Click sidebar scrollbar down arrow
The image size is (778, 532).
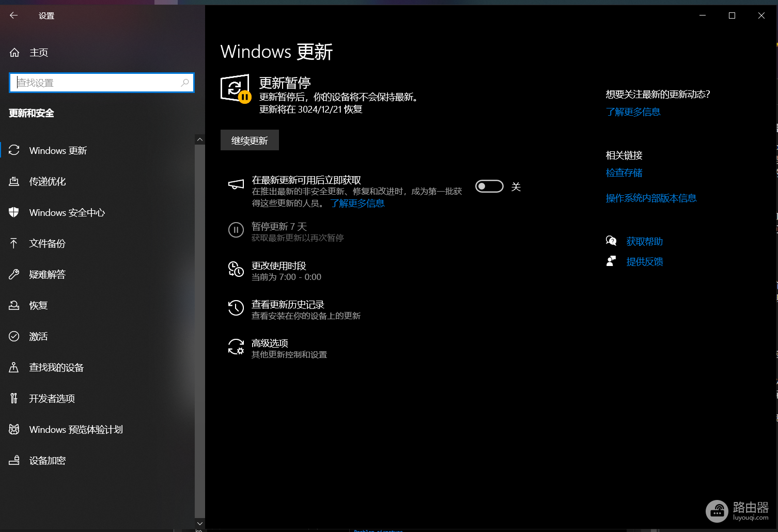click(200, 523)
